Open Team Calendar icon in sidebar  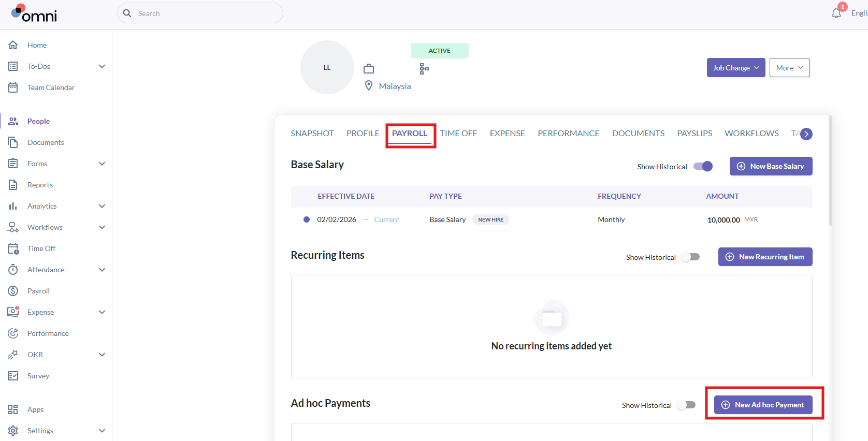point(13,87)
